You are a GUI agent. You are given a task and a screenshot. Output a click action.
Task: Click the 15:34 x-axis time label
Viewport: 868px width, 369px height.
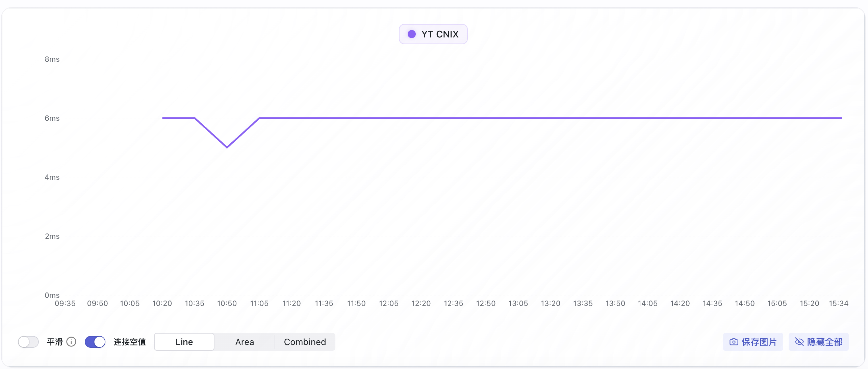coord(838,303)
